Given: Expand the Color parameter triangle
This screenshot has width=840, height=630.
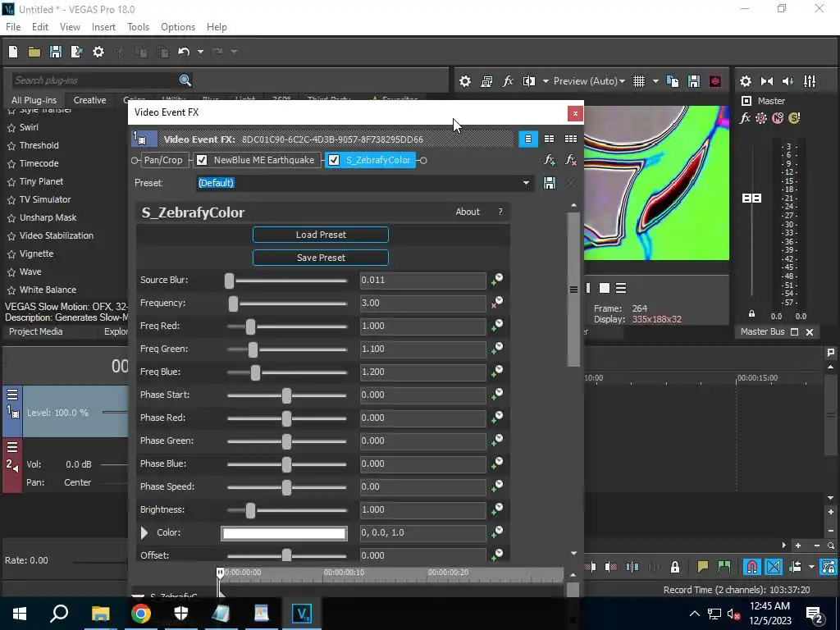Looking at the screenshot, I should [144, 532].
